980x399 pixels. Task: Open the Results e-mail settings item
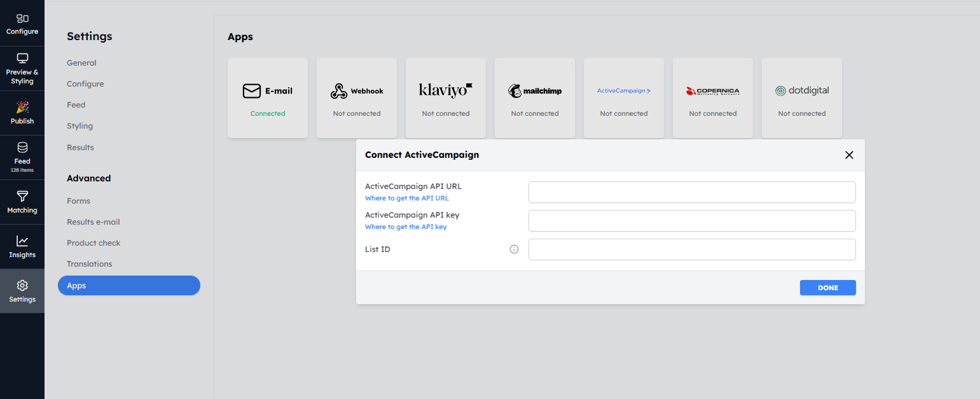point(93,222)
